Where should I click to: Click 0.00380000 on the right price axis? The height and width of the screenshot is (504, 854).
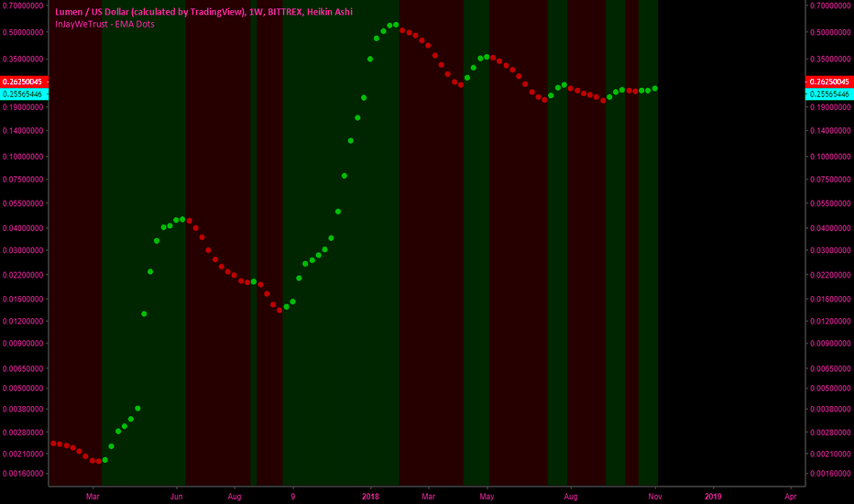[x=830, y=410]
